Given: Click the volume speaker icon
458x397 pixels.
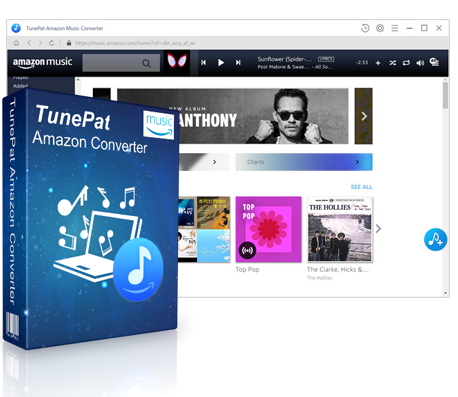Looking at the screenshot, I should [x=420, y=63].
